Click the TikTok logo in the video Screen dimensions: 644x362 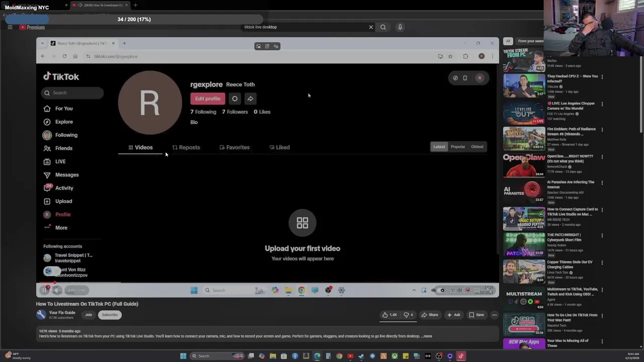click(61, 76)
